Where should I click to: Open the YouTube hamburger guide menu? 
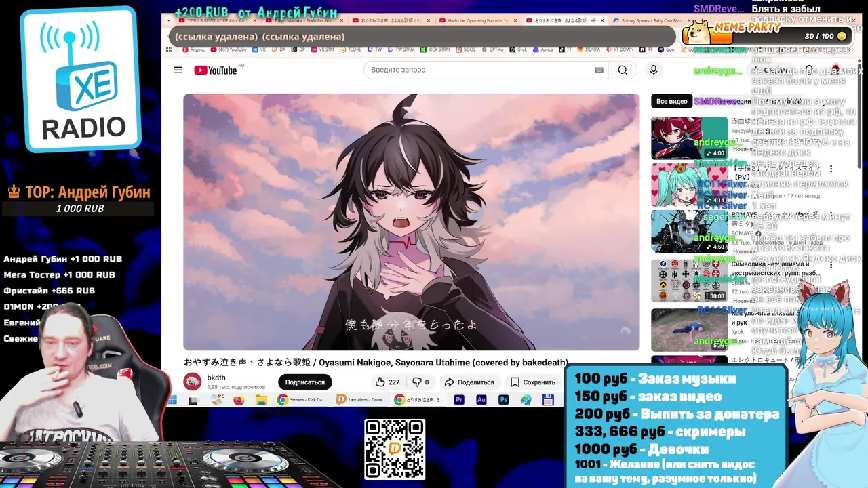pyautogui.click(x=178, y=70)
